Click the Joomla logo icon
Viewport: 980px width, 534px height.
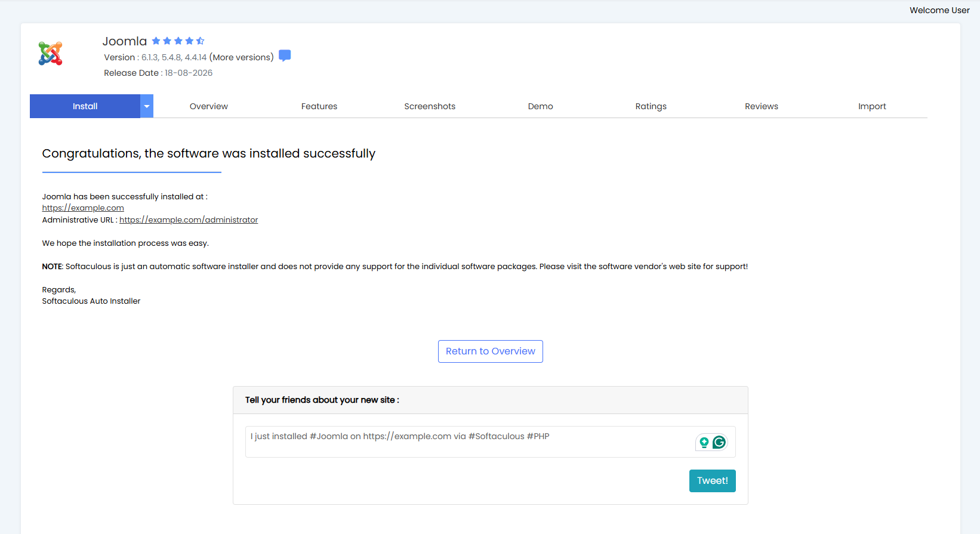pos(51,54)
